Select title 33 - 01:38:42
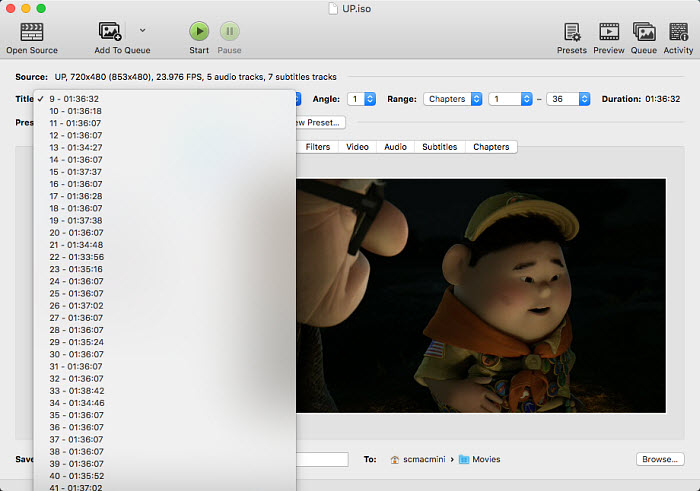 click(x=164, y=391)
